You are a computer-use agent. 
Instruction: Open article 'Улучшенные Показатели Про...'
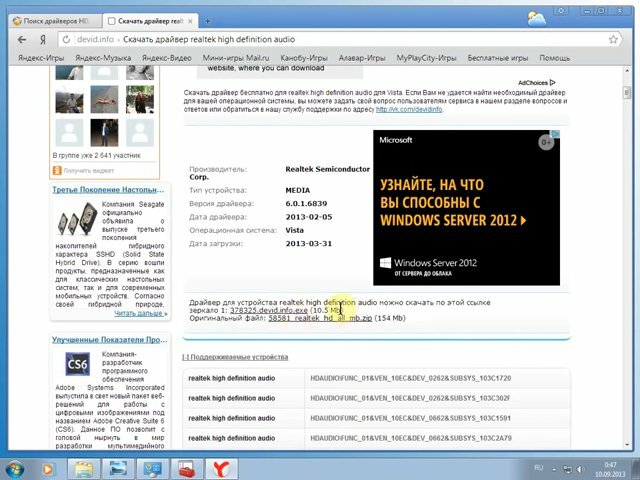pyautogui.click(x=109, y=340)
